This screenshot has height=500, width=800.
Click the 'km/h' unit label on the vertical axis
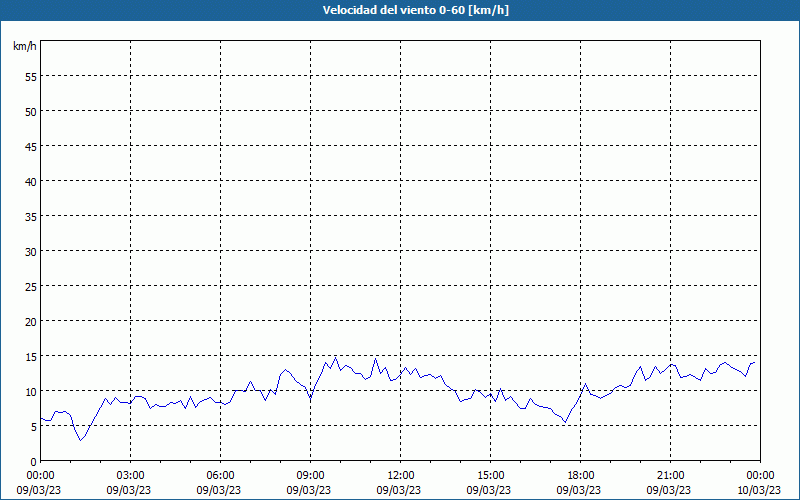click(x=25, y=46)
